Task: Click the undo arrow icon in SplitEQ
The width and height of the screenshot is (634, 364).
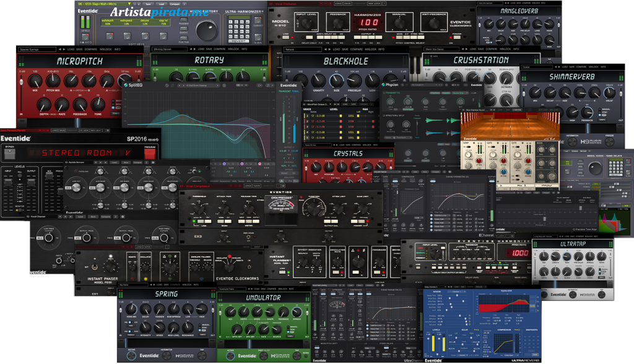Action: click(x=167, y=85)
